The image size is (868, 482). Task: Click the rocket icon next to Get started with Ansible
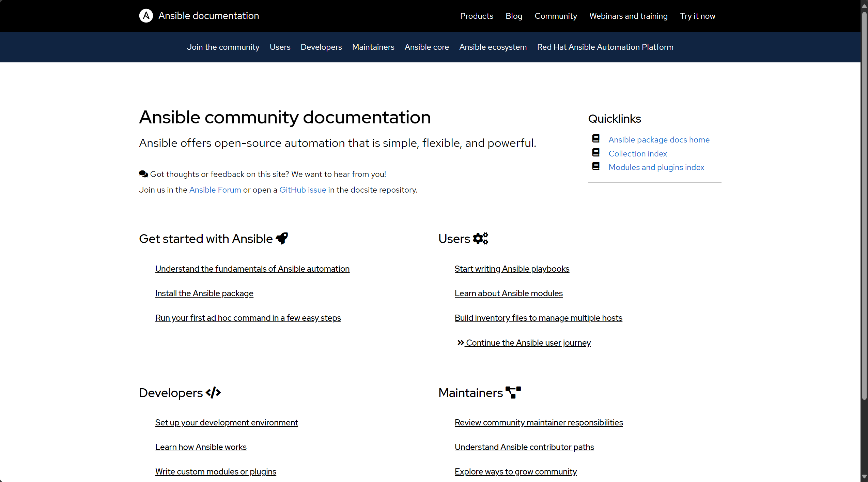(282, 238)
